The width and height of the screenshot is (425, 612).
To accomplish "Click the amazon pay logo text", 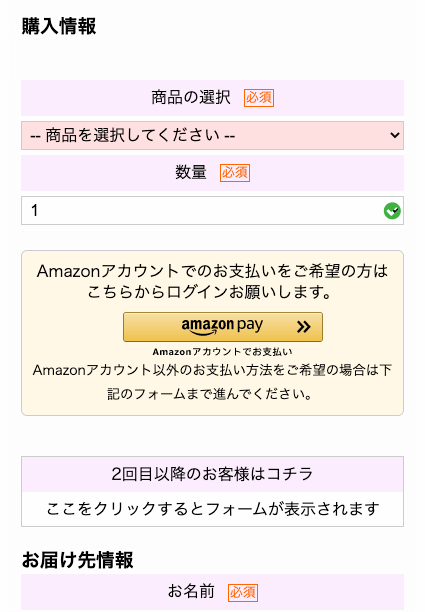I will (222, 326).
